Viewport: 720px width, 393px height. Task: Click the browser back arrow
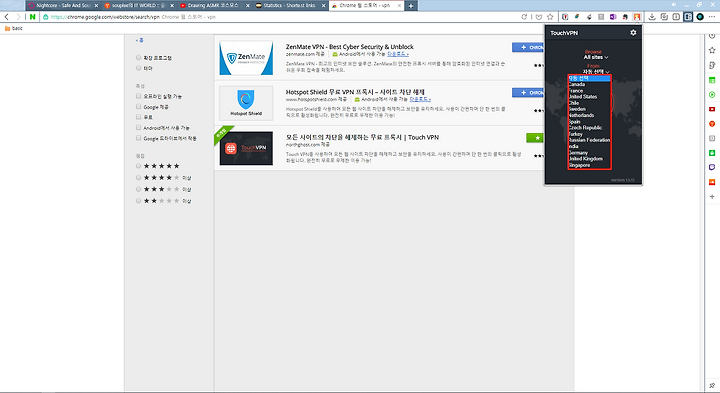point(6,17)
